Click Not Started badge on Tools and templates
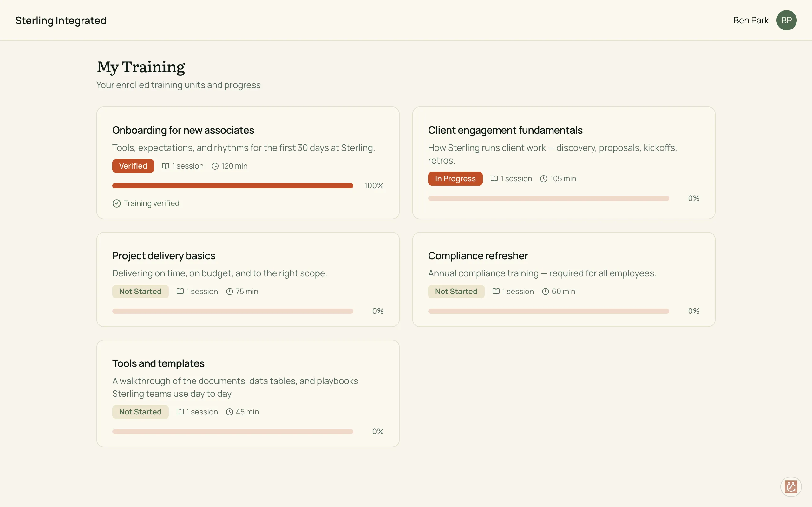 [140, 412]
